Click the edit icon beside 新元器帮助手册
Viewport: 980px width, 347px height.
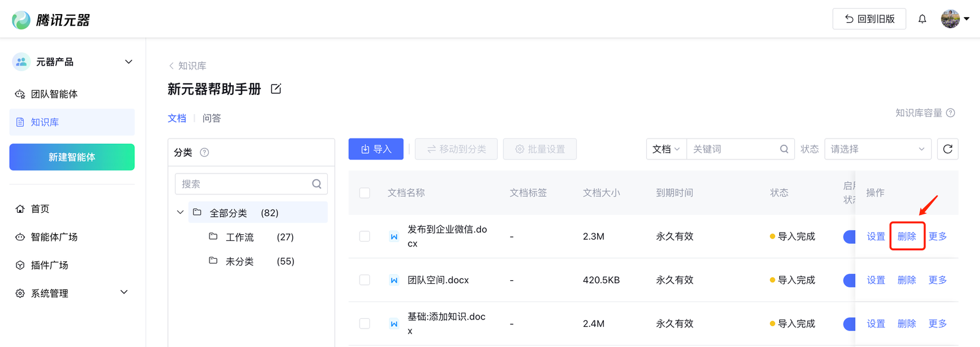pos(276,89)
